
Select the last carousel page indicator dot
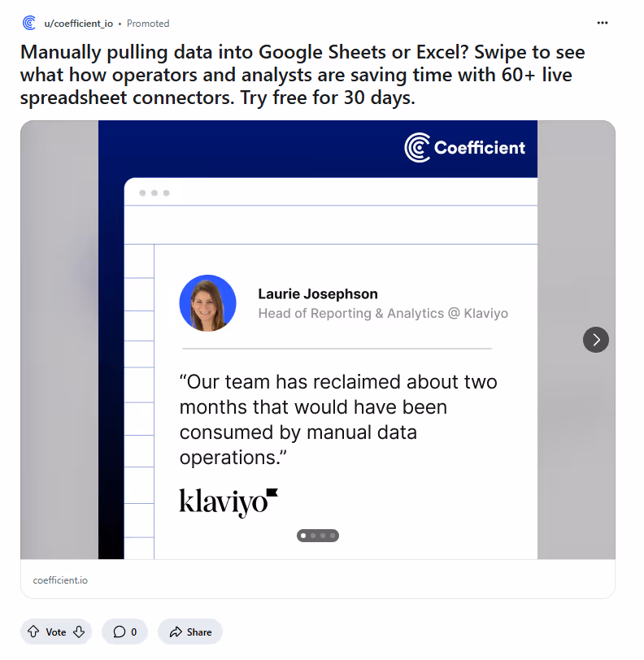click(x=333, y=536)
